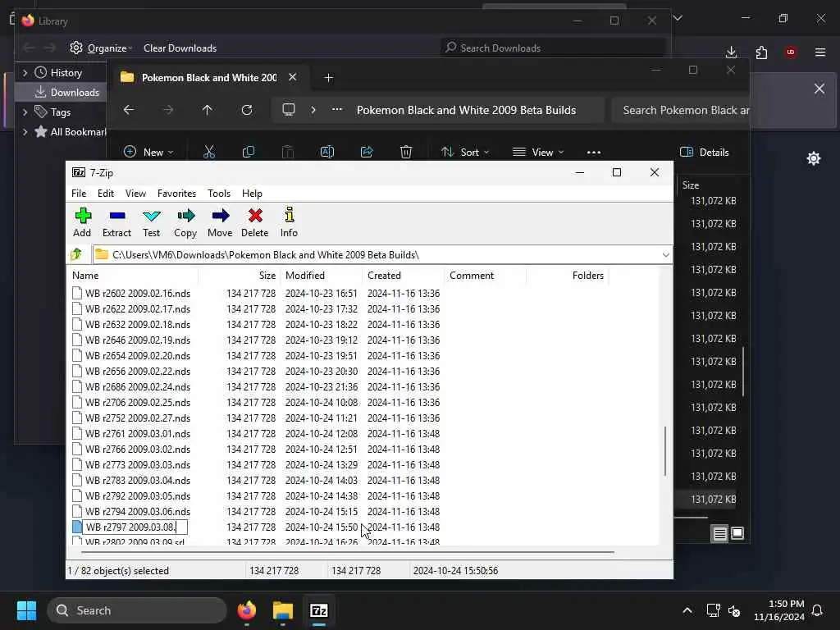Screen dimensions: 840x630
Task: Open Firefox downloads panel arrow icon
Action: point(731,52)
